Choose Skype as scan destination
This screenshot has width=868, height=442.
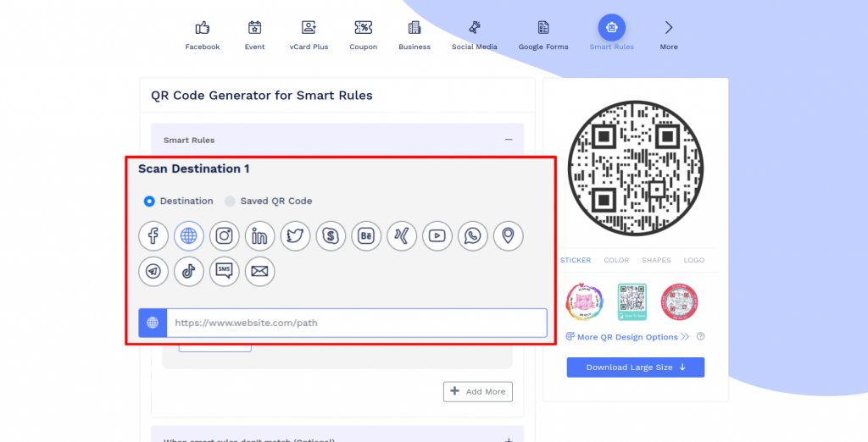coord(331,235)
